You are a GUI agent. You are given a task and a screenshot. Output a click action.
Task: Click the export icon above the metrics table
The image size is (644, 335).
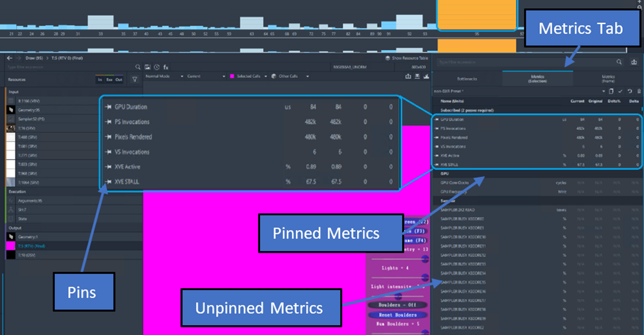click(x=634, y=61)
